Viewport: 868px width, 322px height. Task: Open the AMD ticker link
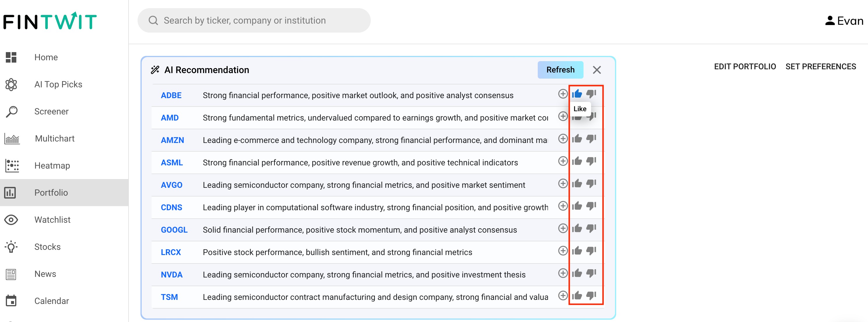169,118
